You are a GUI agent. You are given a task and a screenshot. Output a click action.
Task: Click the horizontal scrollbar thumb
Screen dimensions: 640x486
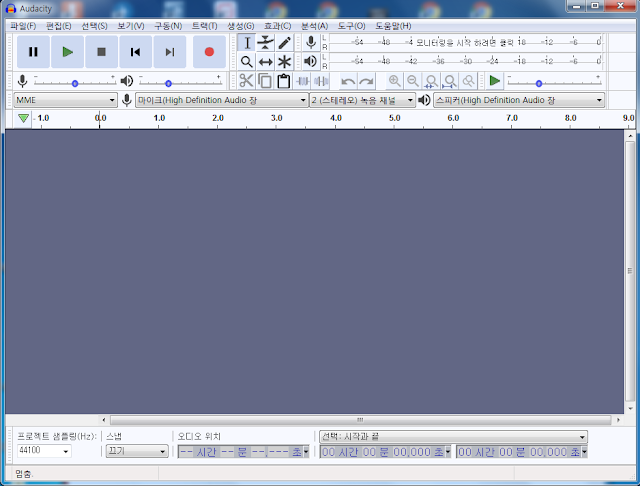(x=360, y=420)
